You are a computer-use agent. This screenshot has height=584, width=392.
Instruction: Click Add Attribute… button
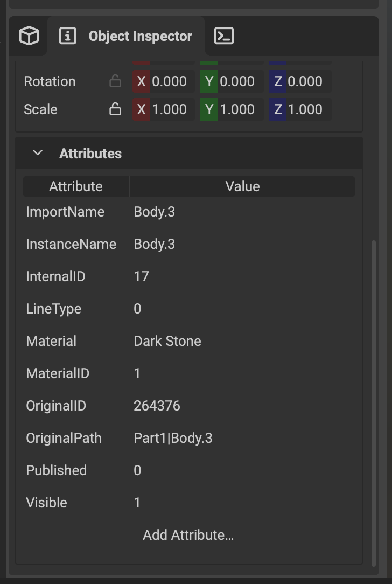pos(188,535)
